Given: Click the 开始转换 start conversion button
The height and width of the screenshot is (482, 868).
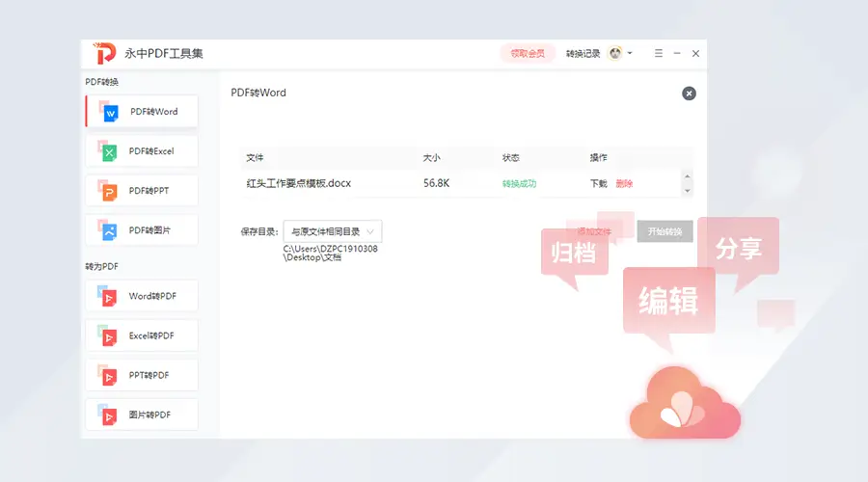Looking at the screenshot, I should [665, 231].
